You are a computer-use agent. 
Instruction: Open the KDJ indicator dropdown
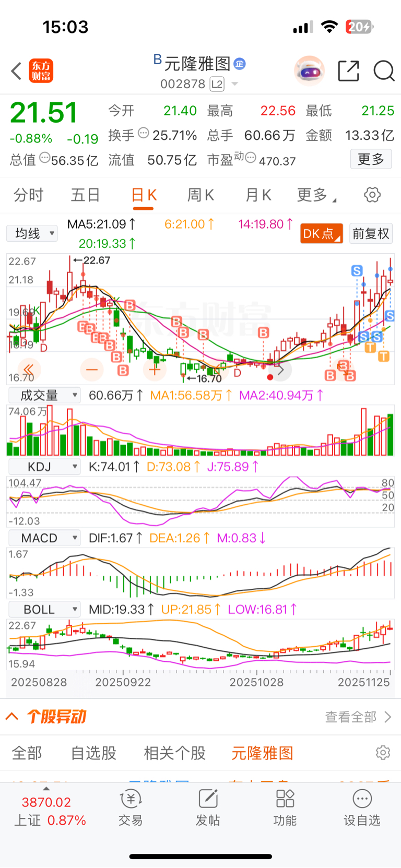[x=44, y=467]
